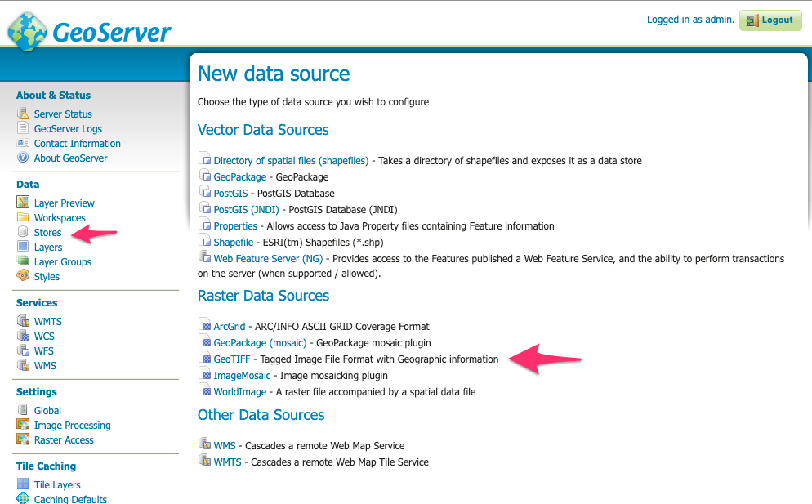Click the WMS cascade icon under Other Data Sources
812x504 pixels.
coord(205,444)
